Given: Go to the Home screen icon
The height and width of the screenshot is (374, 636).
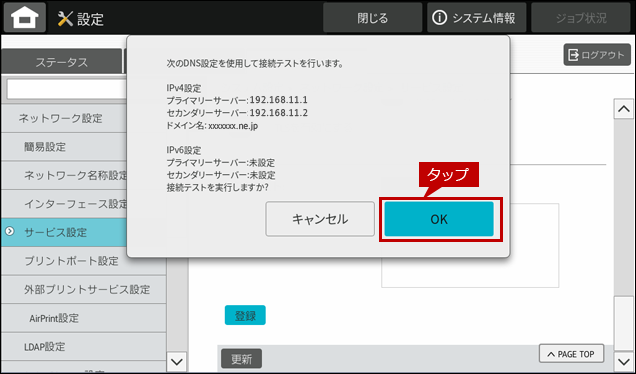Looking at the screenshot, I should 25,17.
